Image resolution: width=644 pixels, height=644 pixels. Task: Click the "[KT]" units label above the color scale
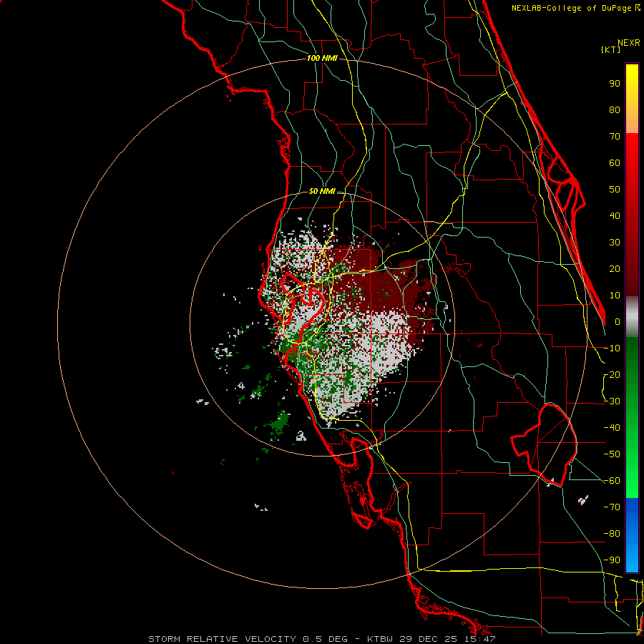[x=611, y=49]
